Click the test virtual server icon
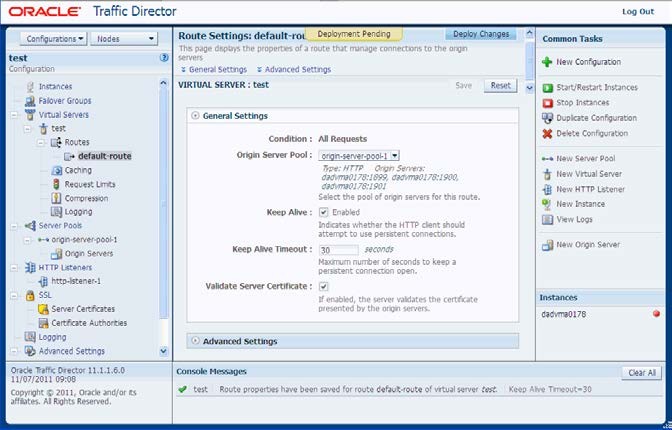 click(x=43, y=128)
